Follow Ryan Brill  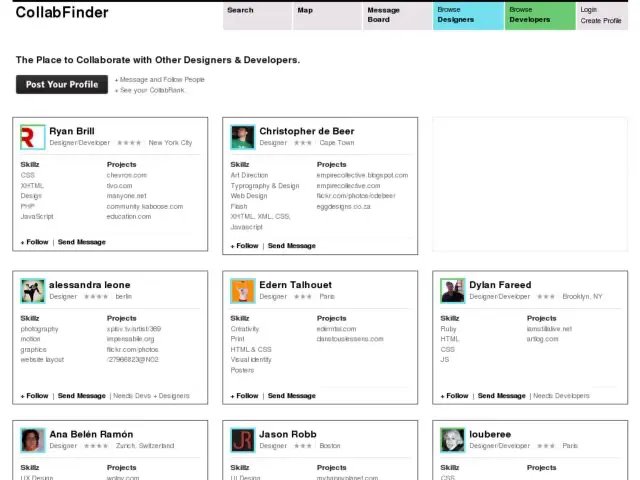pos(34,242)
